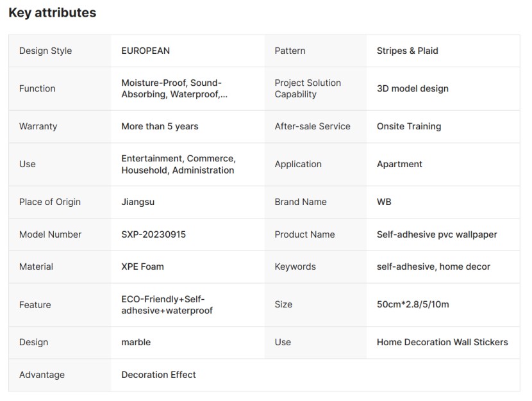532x401 pixels.
Task: Click Home Decoration Wall Stickers value
Action: click(442, 342)
